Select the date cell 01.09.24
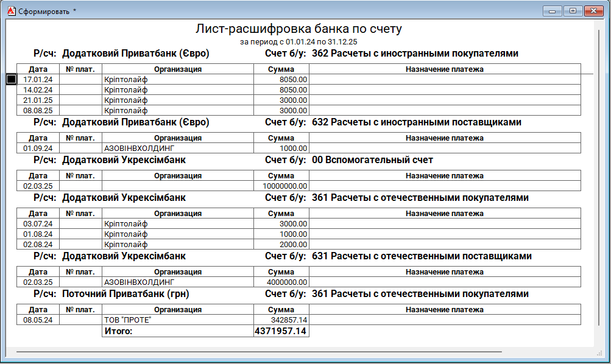 tap(38, 149)
